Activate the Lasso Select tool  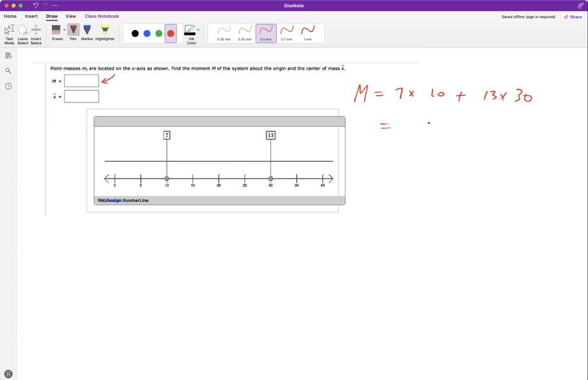[x=22, y=34]
